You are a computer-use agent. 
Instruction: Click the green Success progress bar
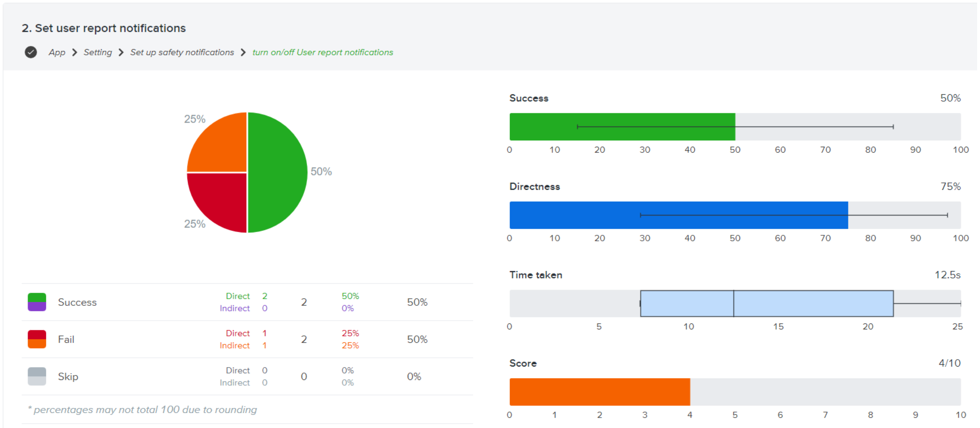[x=622, y=127]
